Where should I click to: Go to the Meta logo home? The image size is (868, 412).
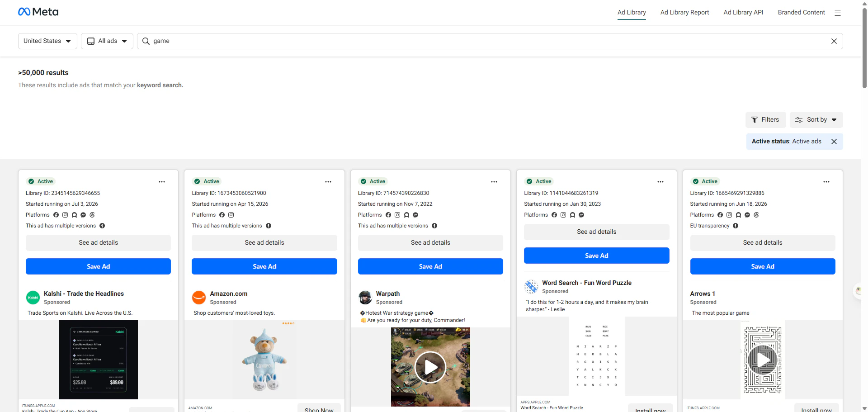coord(38,12)
